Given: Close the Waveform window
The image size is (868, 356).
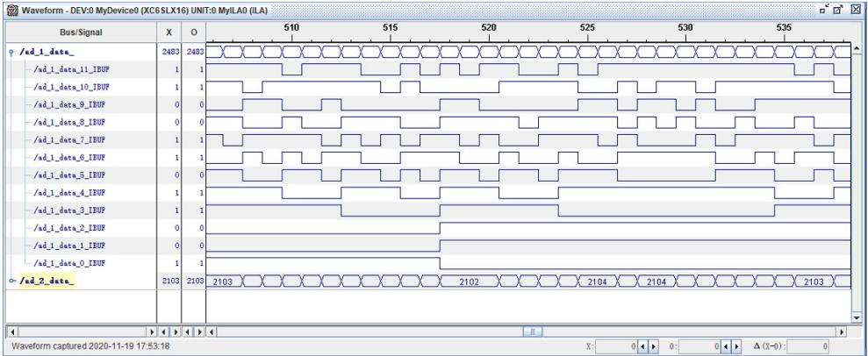Looking at the screenshot, I should point(857,9).
